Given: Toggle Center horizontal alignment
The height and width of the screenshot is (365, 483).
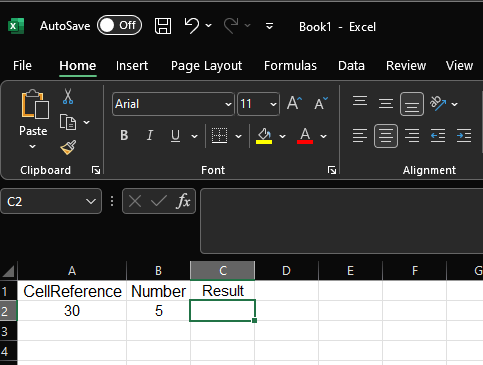Looking at the screenshot, I should [386, 136].
